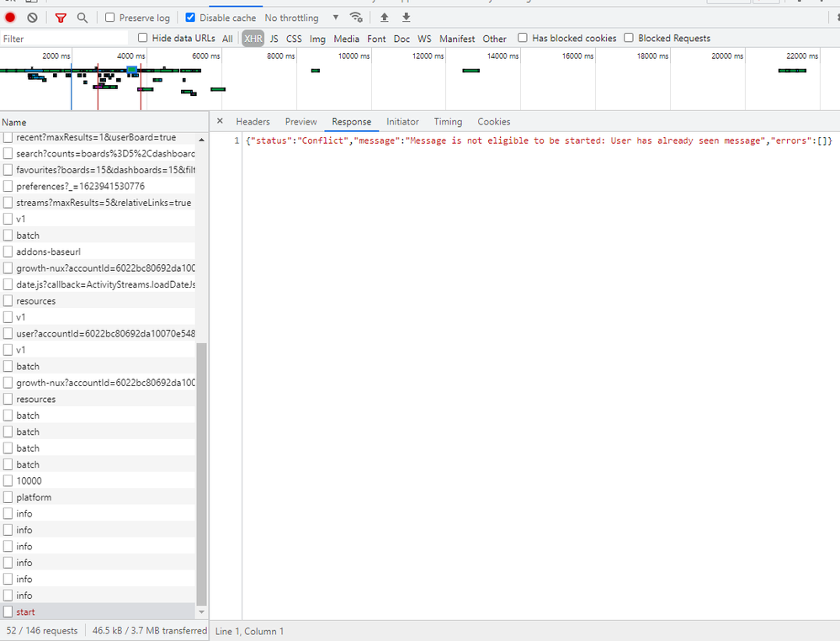Enable Preserve log checkbox
The image size is (840, 641).
click(109, 17)
